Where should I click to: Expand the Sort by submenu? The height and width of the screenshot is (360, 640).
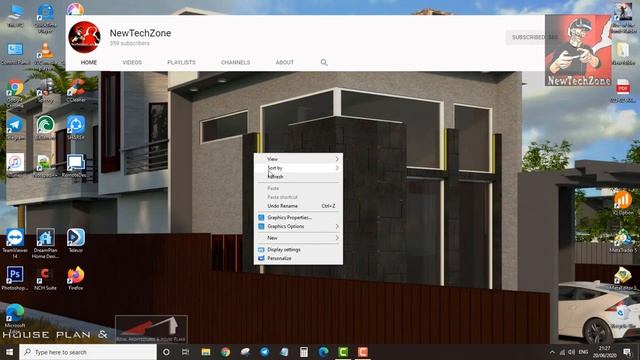pyautogui.click(x=298, y=168)
